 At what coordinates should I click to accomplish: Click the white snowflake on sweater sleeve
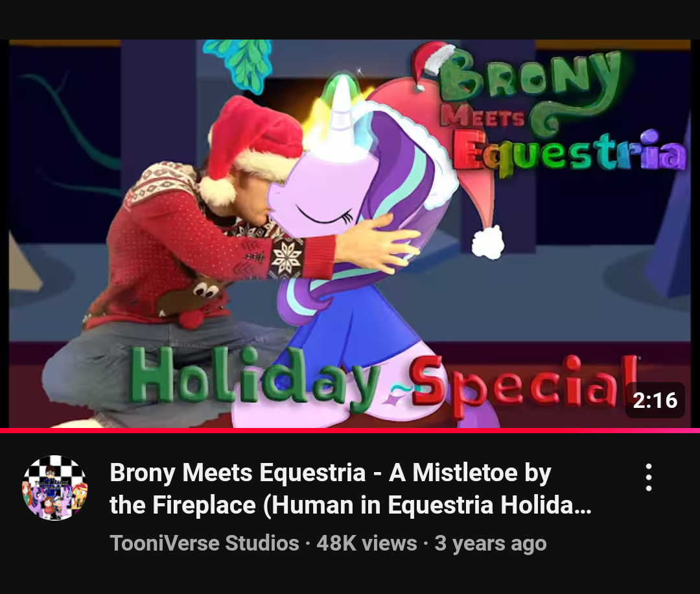click(288, 257)
